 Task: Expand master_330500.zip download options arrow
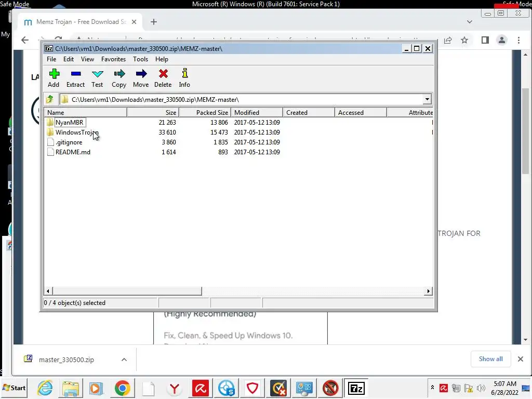[124, 360]
